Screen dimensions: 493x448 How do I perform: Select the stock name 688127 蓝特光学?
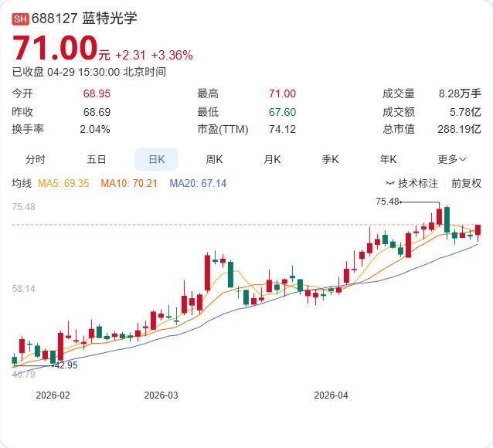[84, 19]
